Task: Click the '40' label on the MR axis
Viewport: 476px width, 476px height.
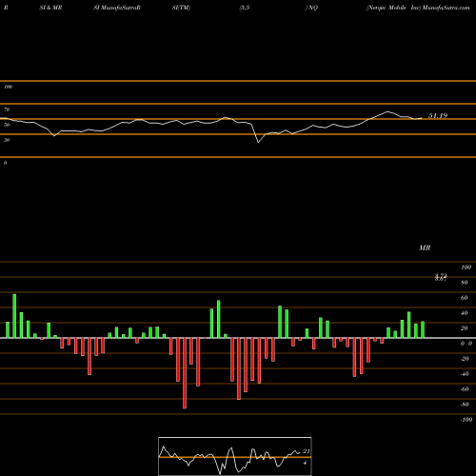Action: [465, 313]
